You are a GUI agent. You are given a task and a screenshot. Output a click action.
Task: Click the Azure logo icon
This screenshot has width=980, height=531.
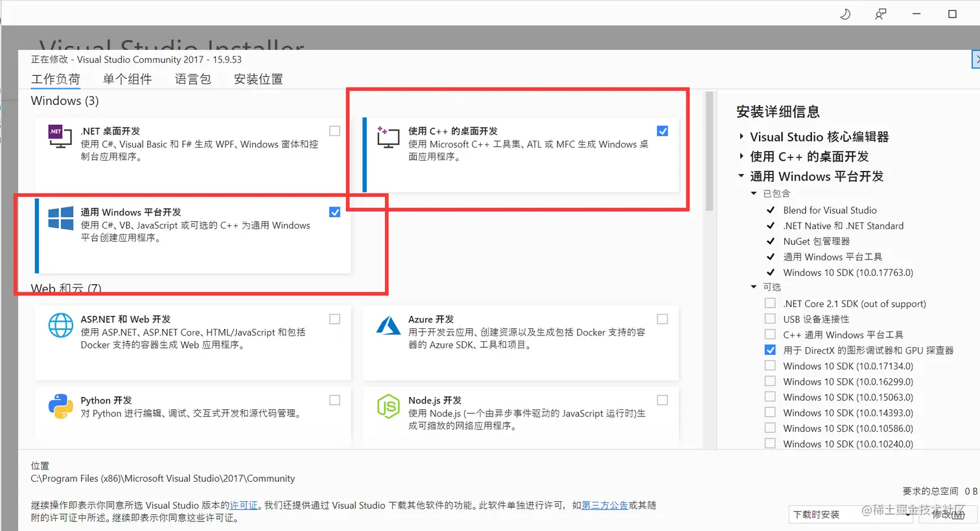388,325
